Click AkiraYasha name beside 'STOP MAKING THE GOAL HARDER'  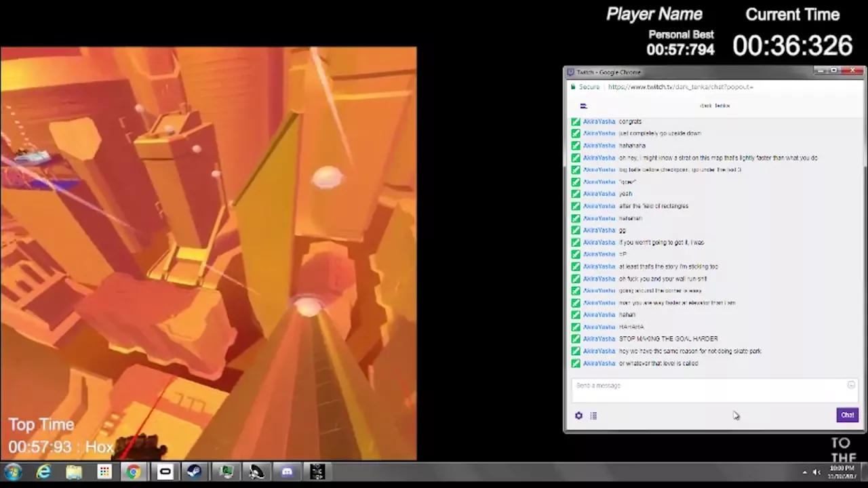(x=599, y=339)
